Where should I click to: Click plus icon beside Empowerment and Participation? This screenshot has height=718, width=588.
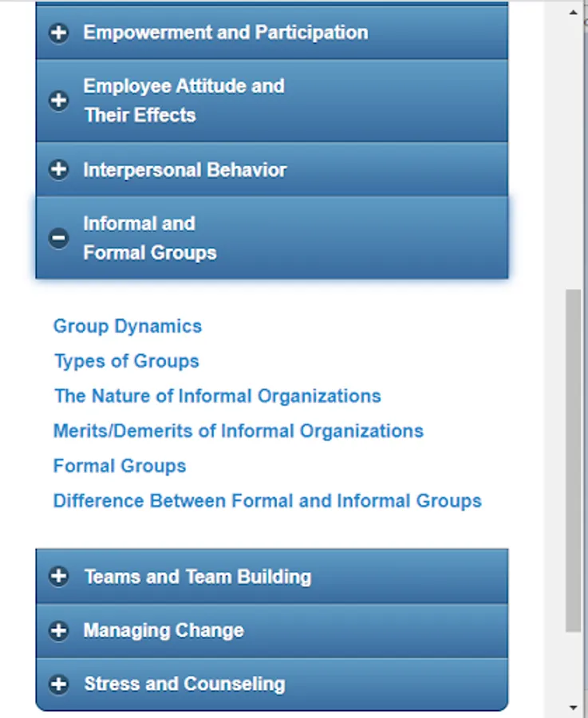pyautogui.click(x=58, y=34)
